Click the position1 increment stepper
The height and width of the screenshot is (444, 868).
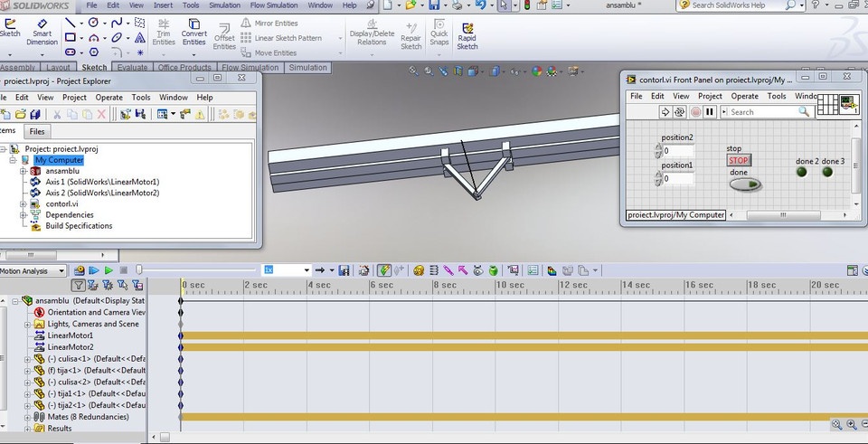point(658,175)
